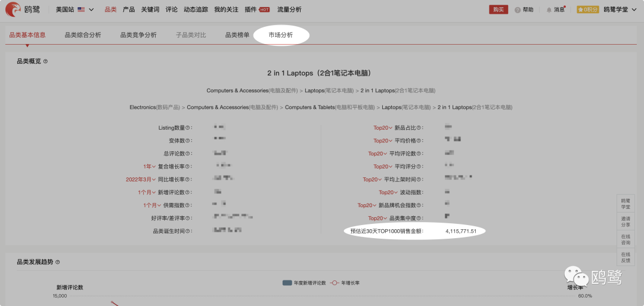Viewport: 644px width, 306px height.
Task: Open 流量分析 in top navigation
Action: (x=289, y=10)
